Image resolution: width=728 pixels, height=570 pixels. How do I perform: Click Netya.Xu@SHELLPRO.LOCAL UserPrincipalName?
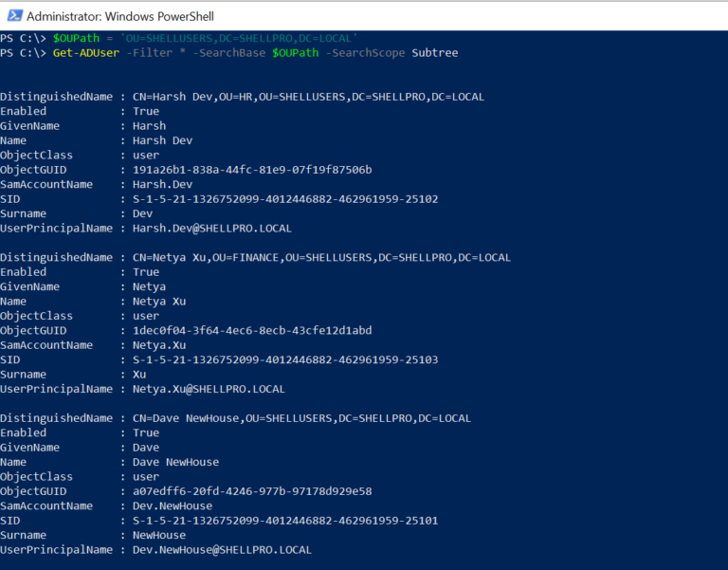pyautogui.click(x=209, y=389)
